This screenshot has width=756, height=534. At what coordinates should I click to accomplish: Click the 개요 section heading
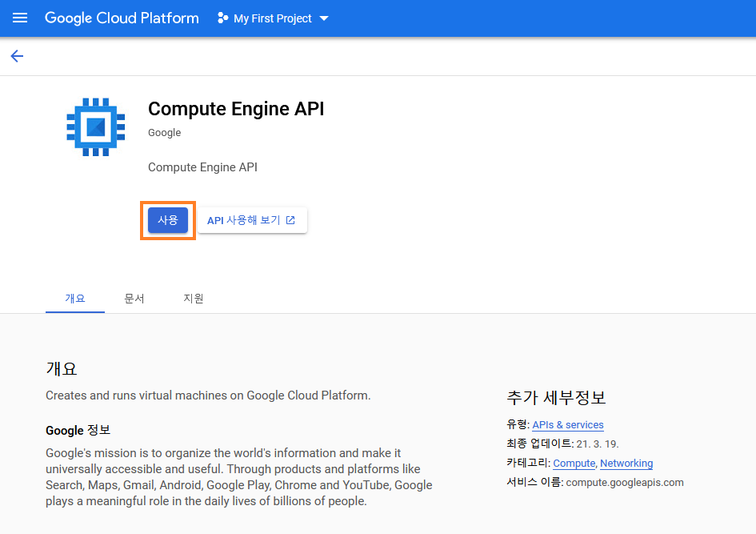click(62, 368)
